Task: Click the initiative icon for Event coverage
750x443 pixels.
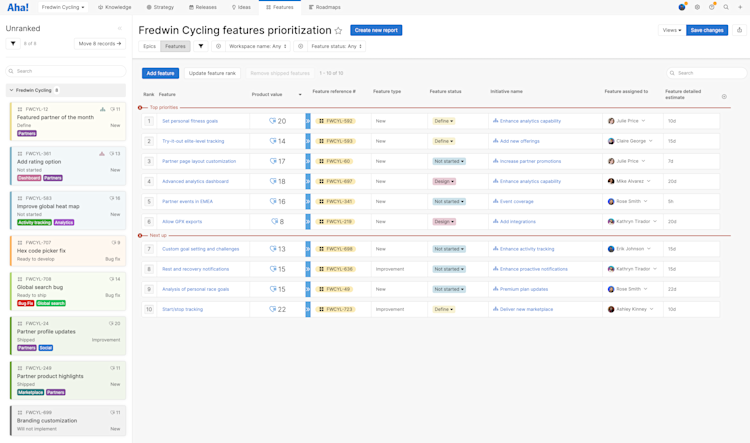Action: point(496,201)
